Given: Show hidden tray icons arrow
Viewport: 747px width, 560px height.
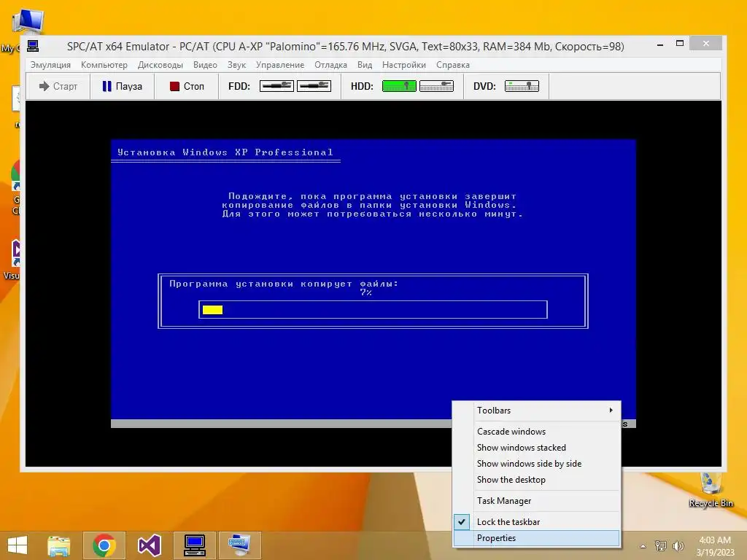Looking at the screenshot, I should [x=643, y=546].
